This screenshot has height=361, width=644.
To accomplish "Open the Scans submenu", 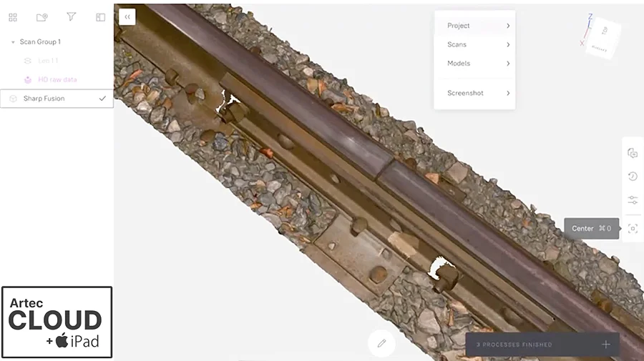I will [x=474, y=44].
